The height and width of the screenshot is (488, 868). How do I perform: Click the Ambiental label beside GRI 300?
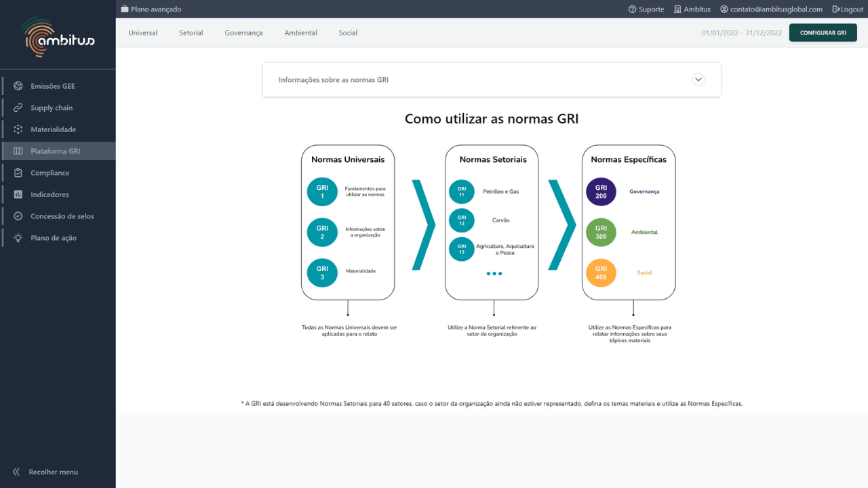tap(644, 232)
